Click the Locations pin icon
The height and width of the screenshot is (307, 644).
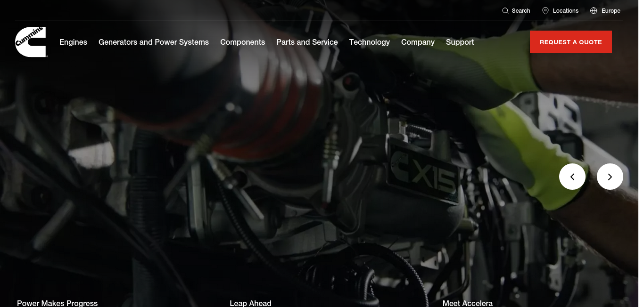pyautogui.click(x=545, y=11)
